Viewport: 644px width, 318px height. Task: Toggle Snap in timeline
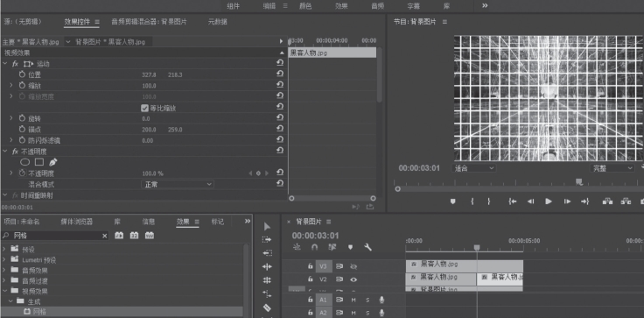click(315, 247)
